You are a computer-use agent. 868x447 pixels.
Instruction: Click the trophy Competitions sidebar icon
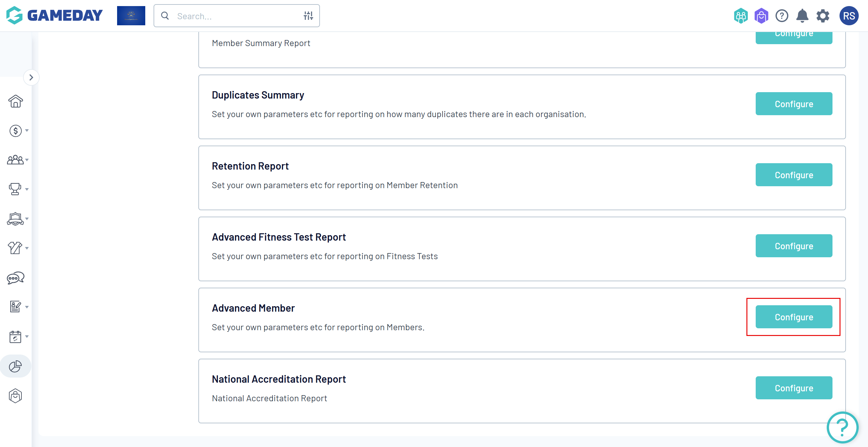(15, 189)
